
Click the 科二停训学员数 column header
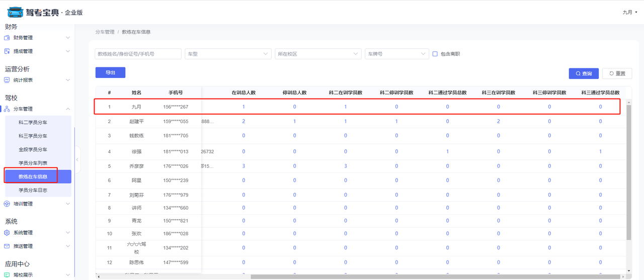click(396, 92)
